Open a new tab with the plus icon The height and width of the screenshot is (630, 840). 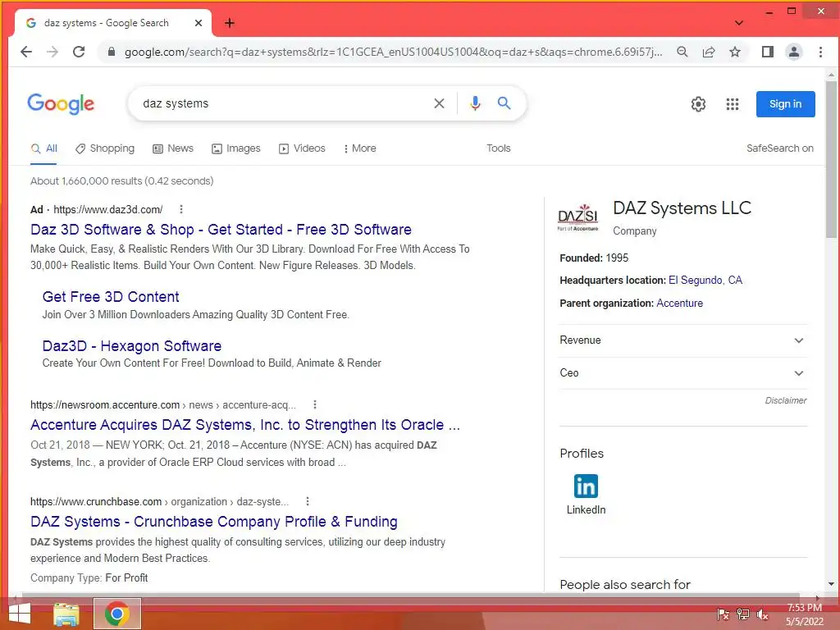point(230,23)
